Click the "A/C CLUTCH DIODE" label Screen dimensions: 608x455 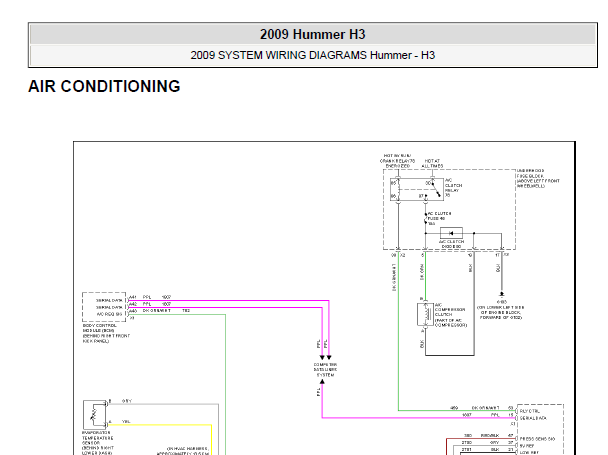pyautogui.click(x=451, y=244)
